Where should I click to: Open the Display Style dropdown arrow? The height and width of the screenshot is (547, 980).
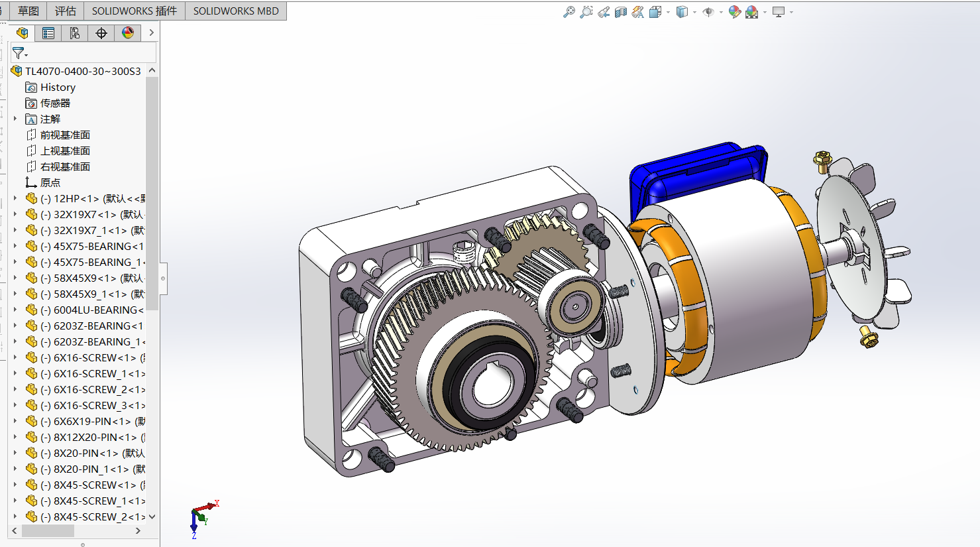pos(694,12)
